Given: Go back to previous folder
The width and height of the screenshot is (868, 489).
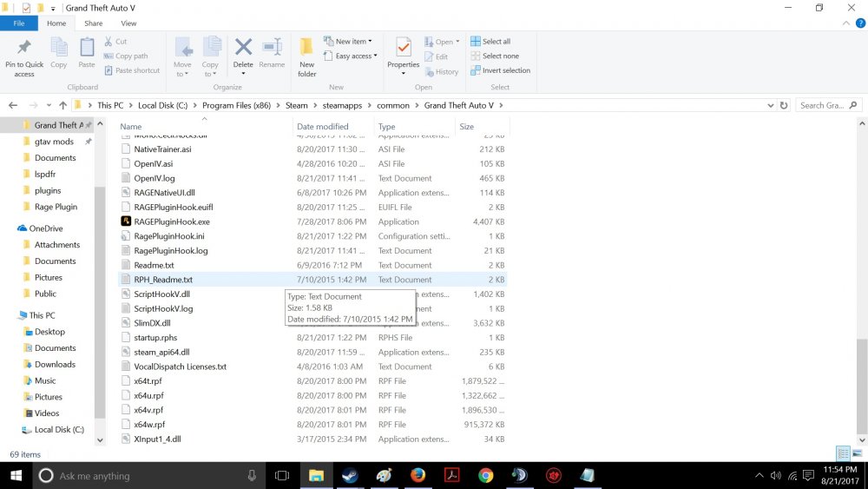Looking at the screenshot, I should [x=13, y=105].
